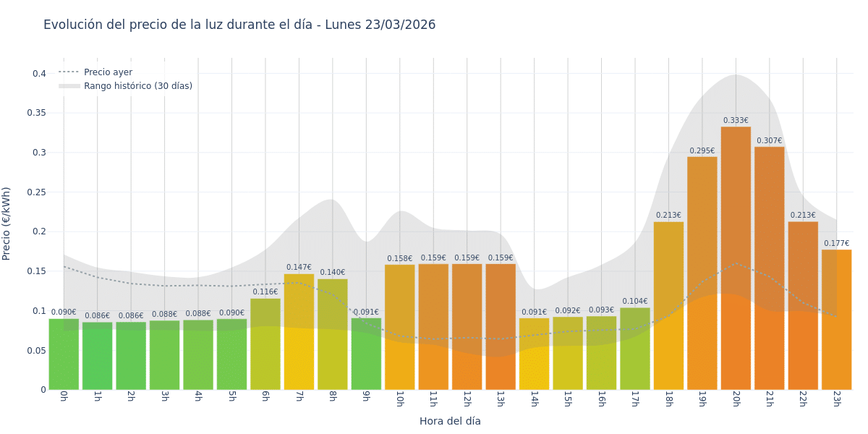868x434 pixels.
Task: Click the 0.158€ label above 10h bar
Action: 399,259
